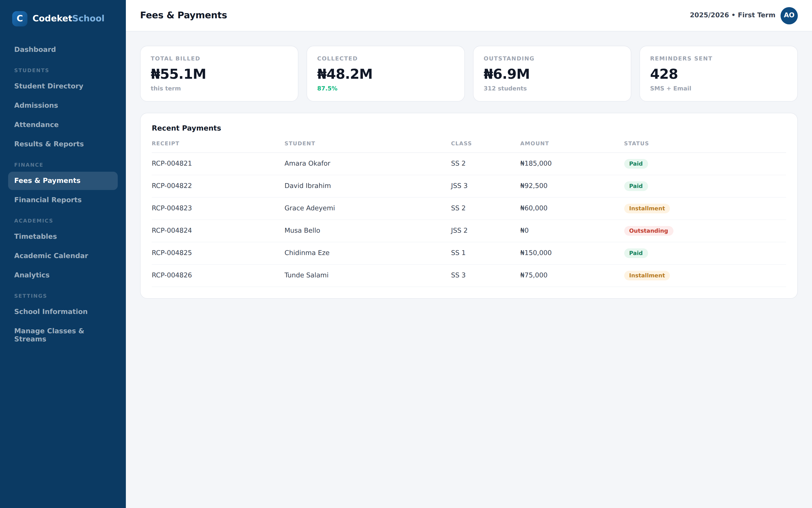Click the Status column header
The width and height of the screenshot is (812, 508).
636,144
